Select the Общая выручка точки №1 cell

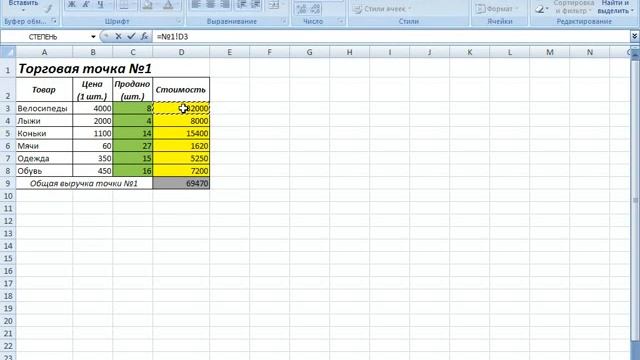point(84,183)
